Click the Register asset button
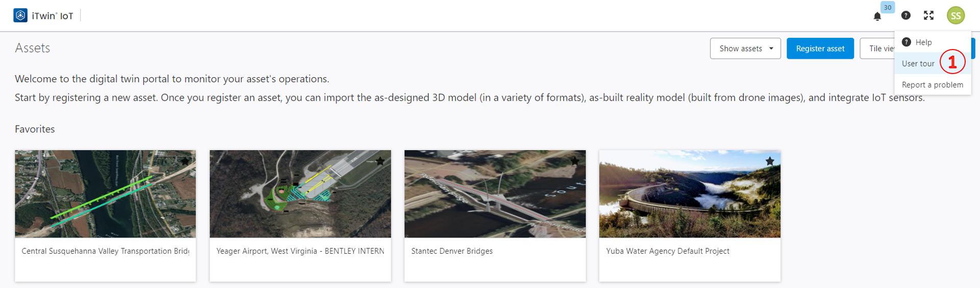Screen dimensions: 980x288 coord(820,49)
